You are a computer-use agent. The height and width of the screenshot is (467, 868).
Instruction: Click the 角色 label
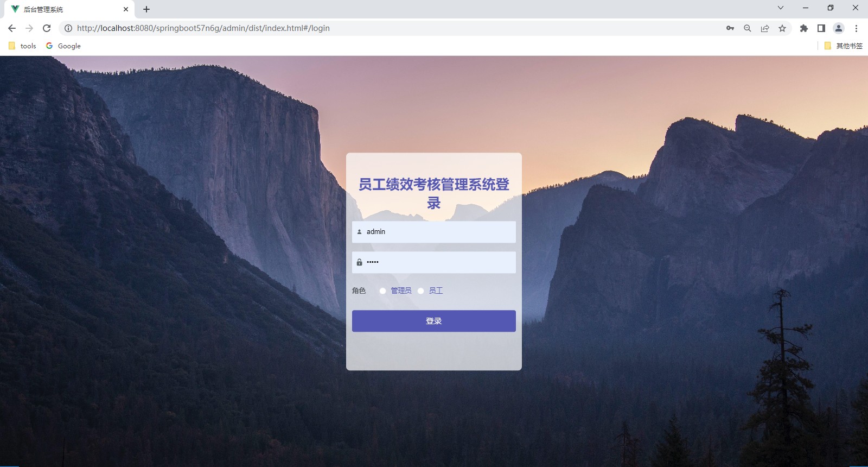(359, 291)
